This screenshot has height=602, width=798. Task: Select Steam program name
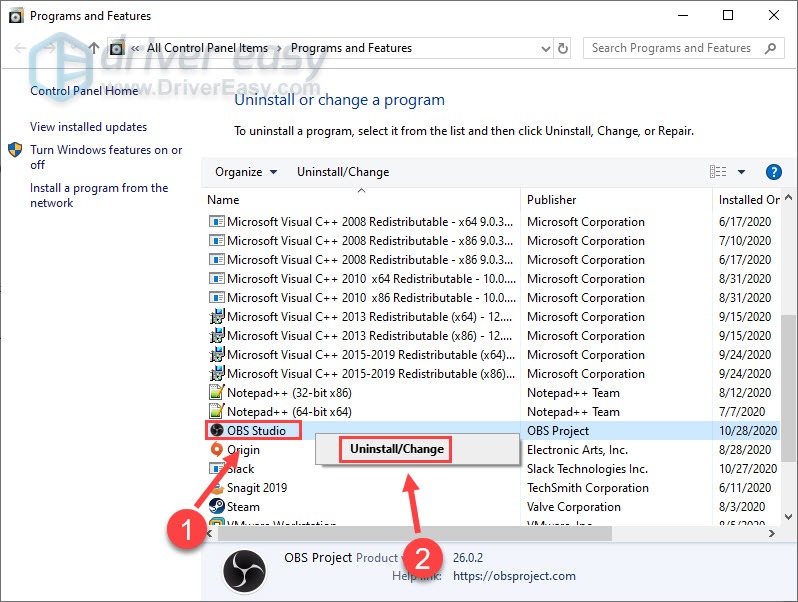click(x=243, y=506)
